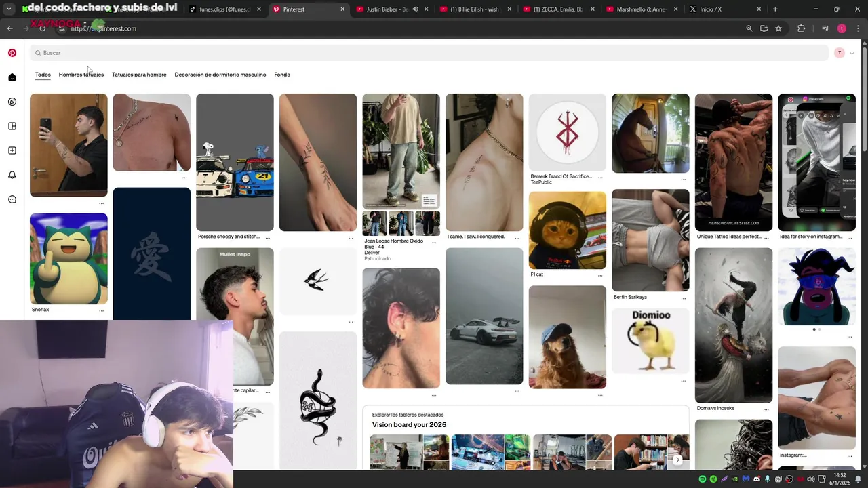
Task: Open browser extensions puzzle icon
Action: (x=802, y=28)
